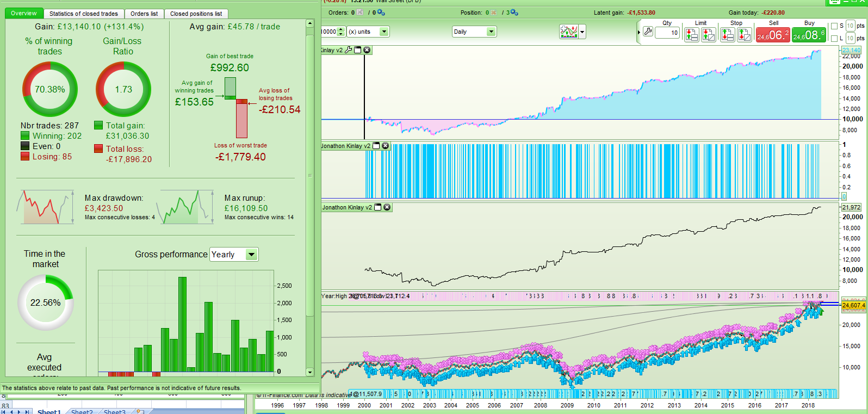Click the Nbr trades: 287 text
The image size is (868, 414).
coord(49,126)
